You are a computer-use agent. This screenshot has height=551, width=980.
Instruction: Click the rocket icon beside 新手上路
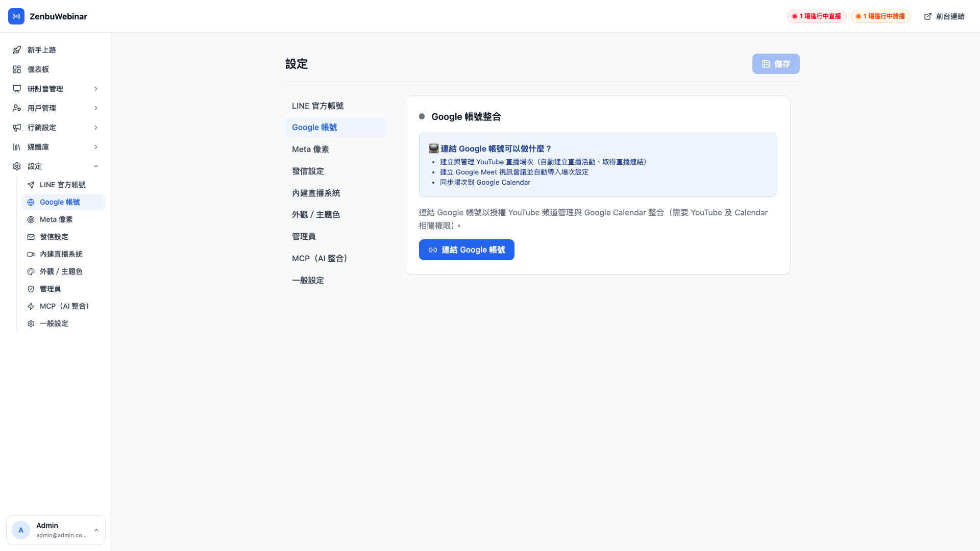point(17,50)
